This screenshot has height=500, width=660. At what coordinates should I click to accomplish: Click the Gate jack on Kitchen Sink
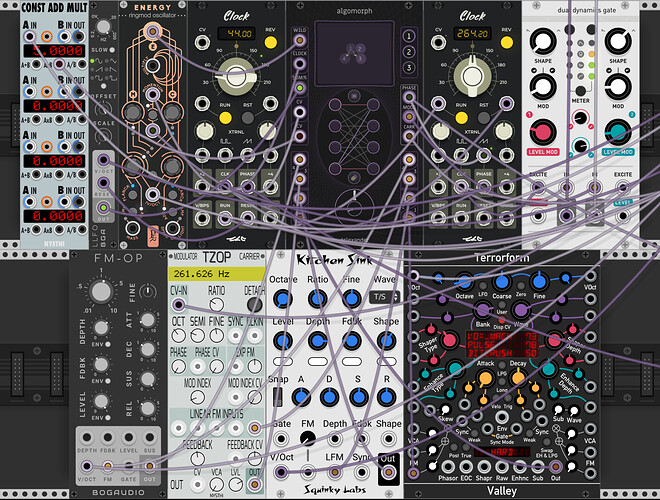point(281,439)
